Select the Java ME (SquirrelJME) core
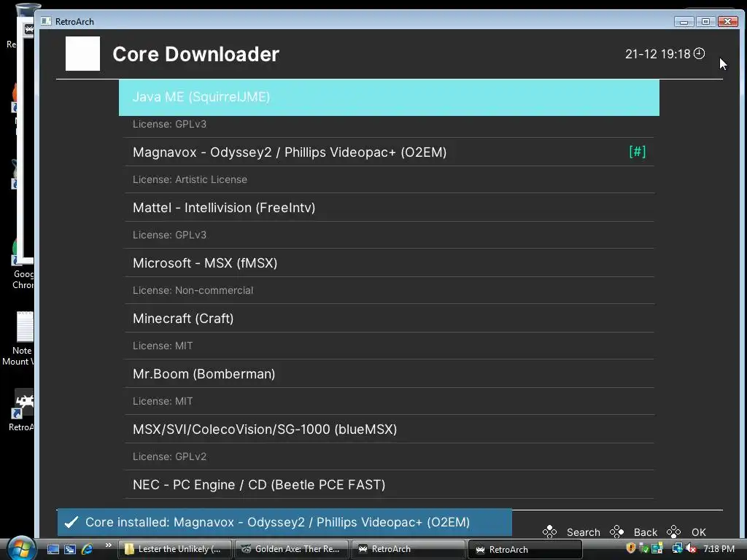The height and width of the screenshot is (560, 747). pos(389,97)
